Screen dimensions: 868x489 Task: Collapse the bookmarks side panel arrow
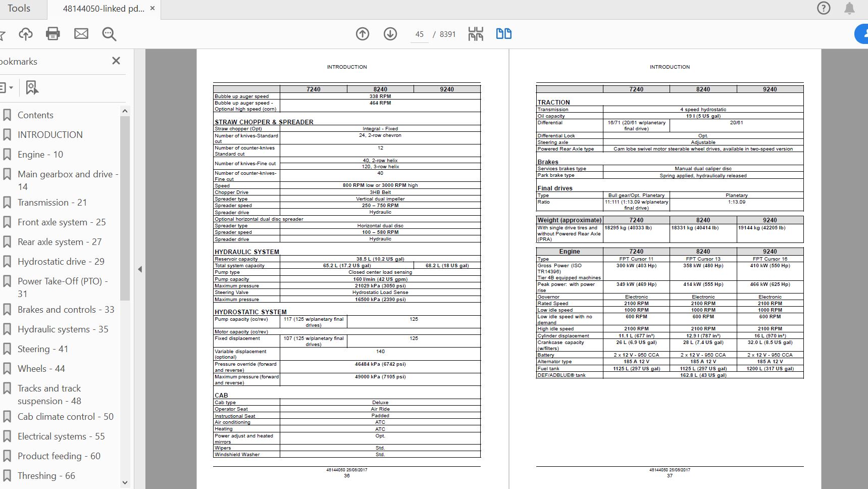140,269
